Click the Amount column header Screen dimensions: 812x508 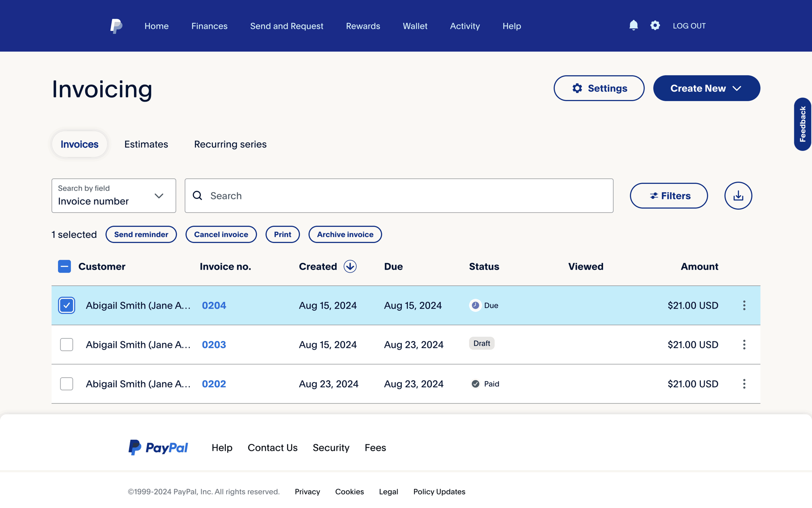click(699, 266)
